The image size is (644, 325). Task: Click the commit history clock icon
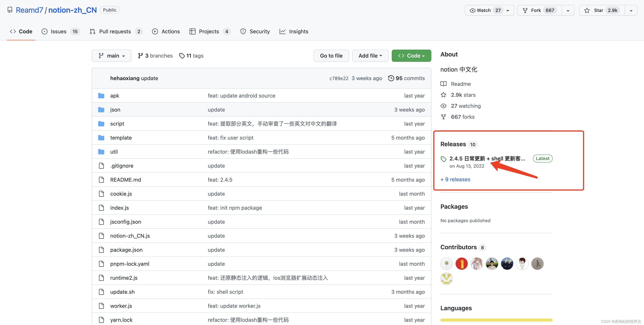coord(391,78)
